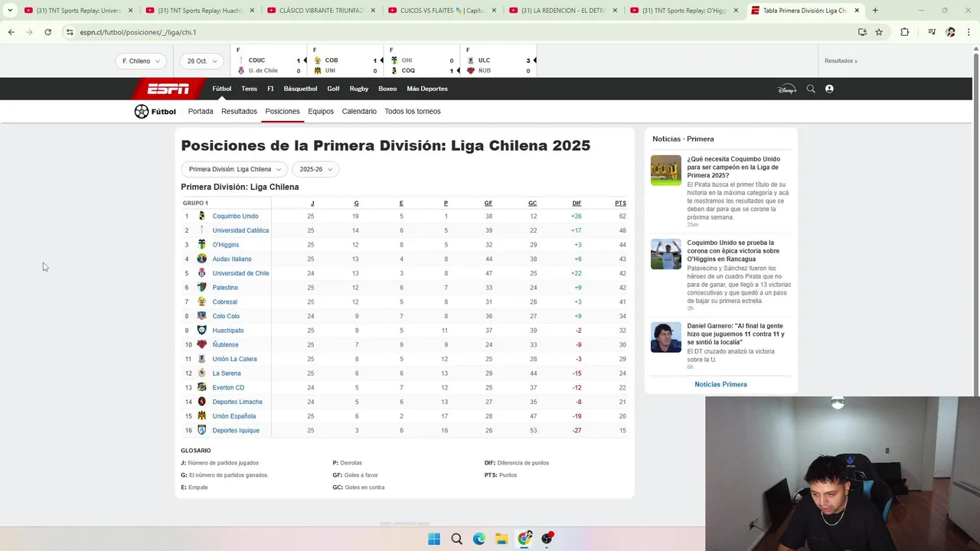This screenshot has height=551, width=980.
Task: Open Daniel Garnero news headline
Action: point(736,334)
